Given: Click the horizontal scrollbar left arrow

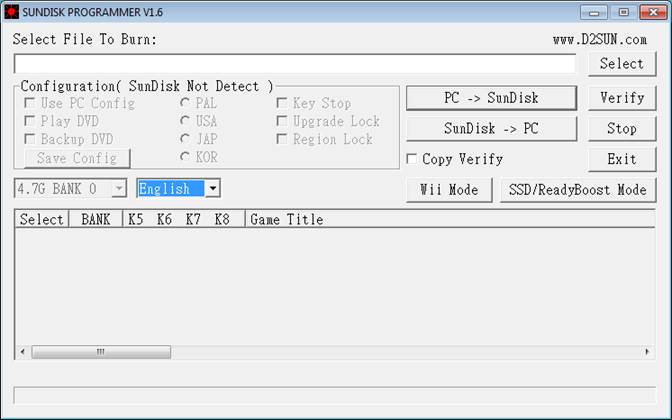Looking at the screenshot, I should pyautogui.click(x=23, y=352).
